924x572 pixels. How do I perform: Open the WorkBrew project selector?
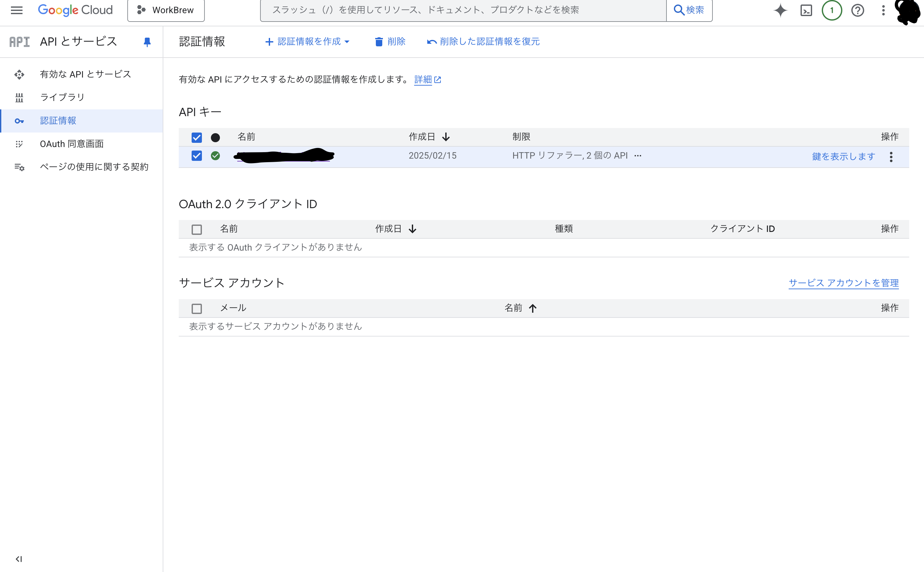166,10
